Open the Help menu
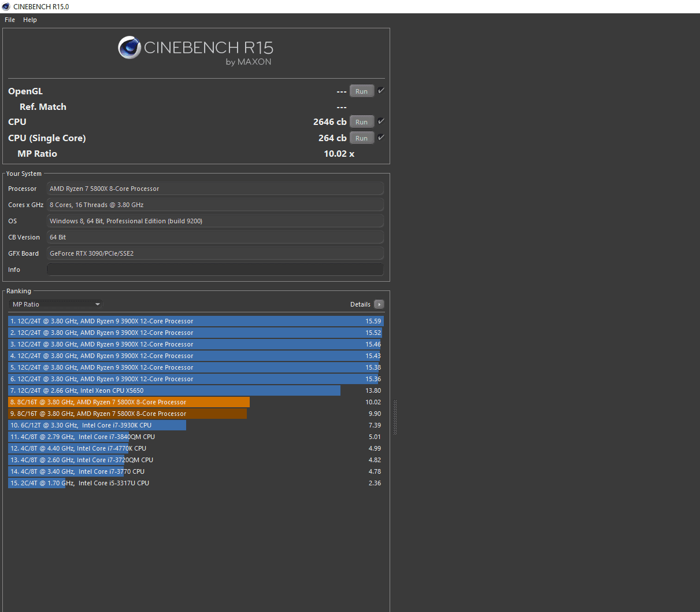The width and height of the screenshot is (700, 612). point(30,20)
